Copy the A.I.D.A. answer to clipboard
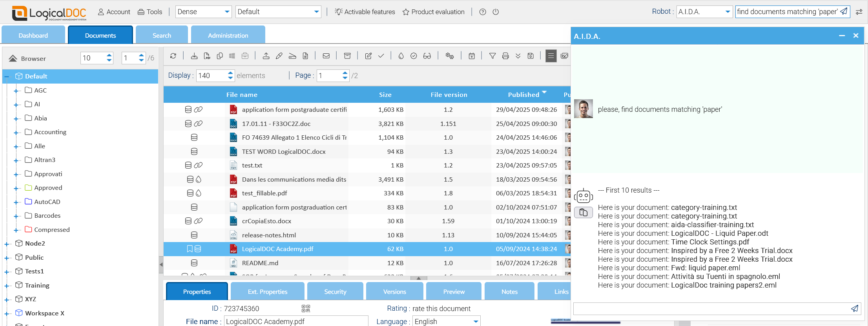The image size is (868, 326). point(584,212)
